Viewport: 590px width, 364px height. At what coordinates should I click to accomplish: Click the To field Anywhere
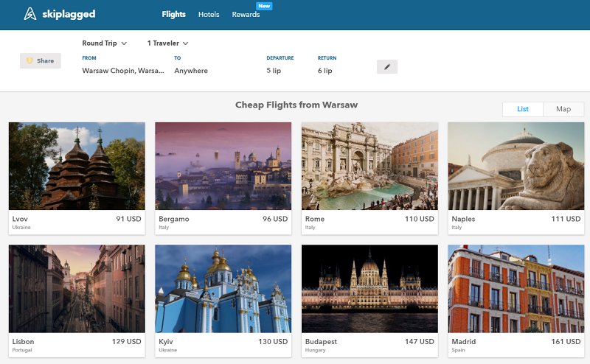coord(191,71)
